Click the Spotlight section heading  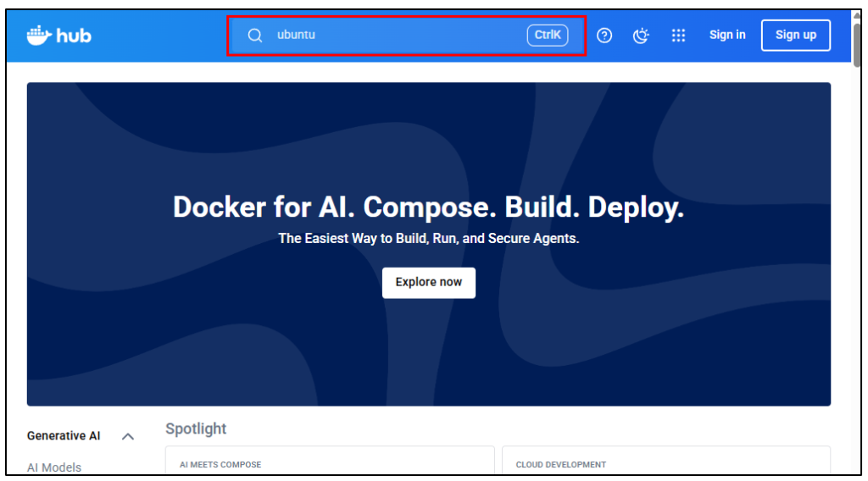click(x=196, y=428)
